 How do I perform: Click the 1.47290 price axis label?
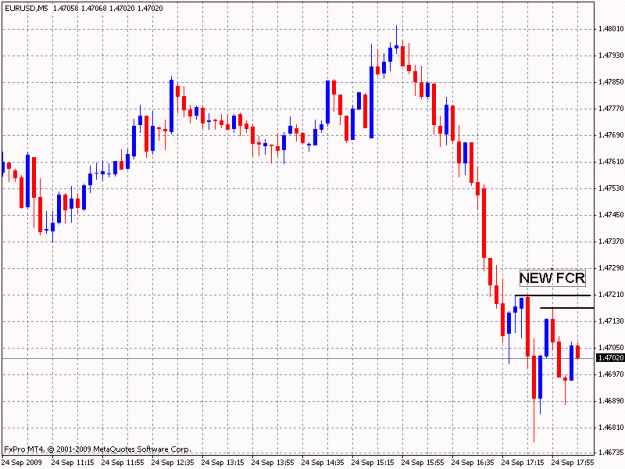(611, 268)
